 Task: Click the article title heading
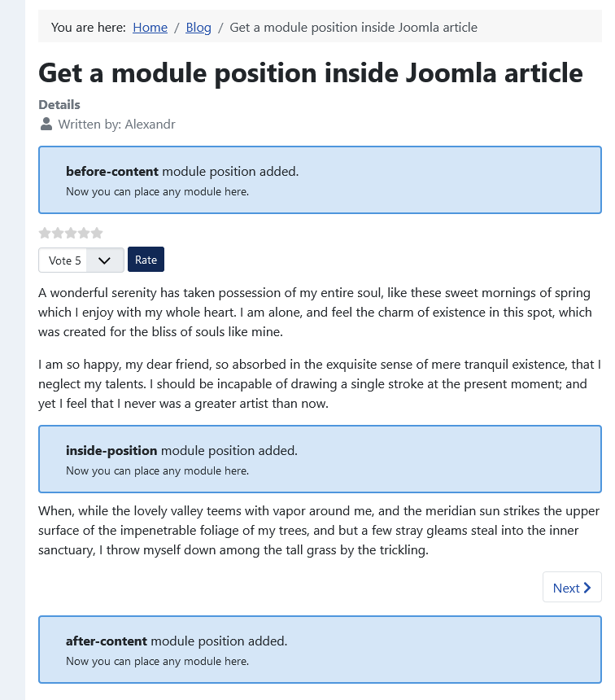tap(311, 73)
